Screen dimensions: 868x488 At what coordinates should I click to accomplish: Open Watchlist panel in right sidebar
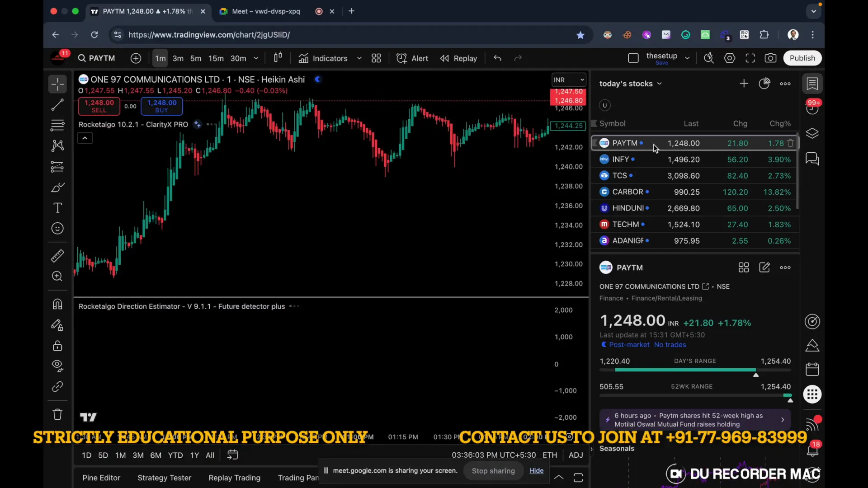point(812,84)
